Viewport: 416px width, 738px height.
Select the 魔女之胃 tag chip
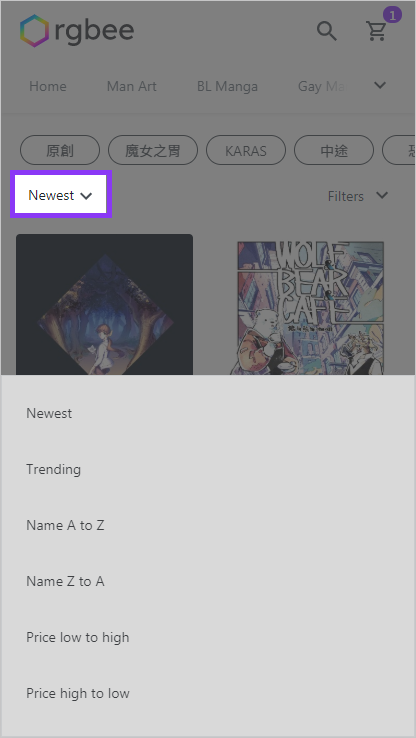tap(153, 151)
